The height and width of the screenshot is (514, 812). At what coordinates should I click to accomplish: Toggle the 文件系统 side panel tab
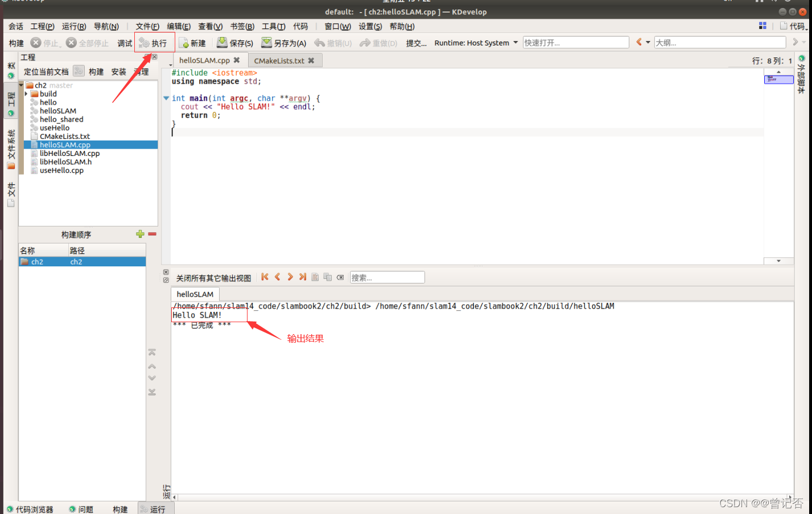click(x=11, y=149)
